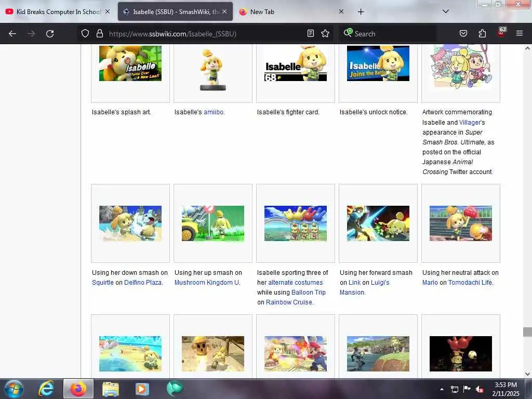
Task: Go back to the previous page
Action: click(12, 34)
